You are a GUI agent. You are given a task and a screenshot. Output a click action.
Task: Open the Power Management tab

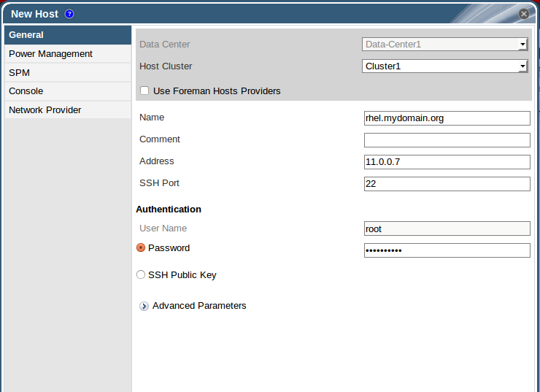coord(67,54)
